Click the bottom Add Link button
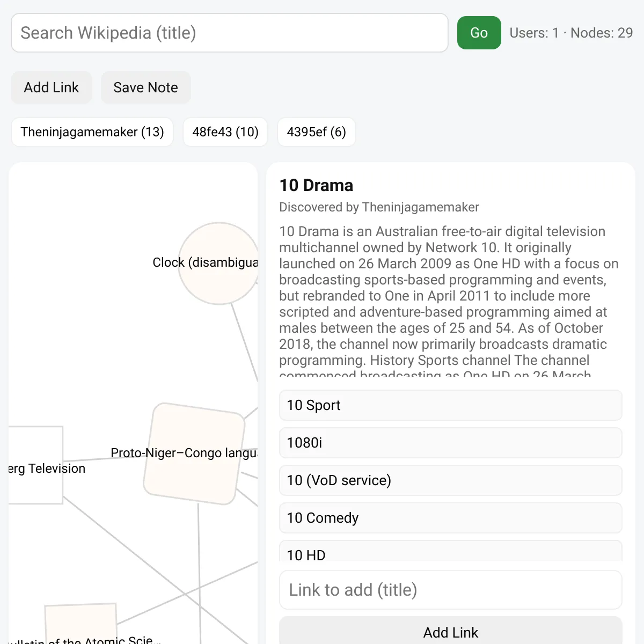This screenshot has height=644, width=644. tap(451, 631)
